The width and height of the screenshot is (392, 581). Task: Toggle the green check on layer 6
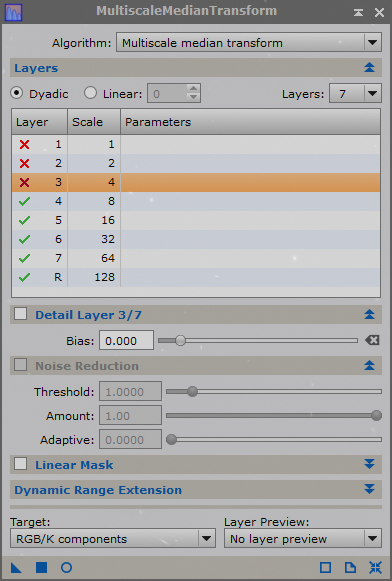coord(24,239)
